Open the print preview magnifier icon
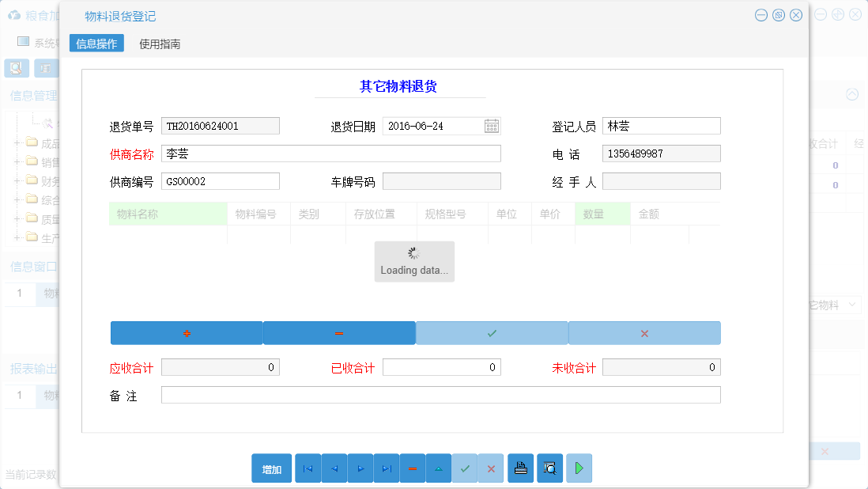The height and width of the screenshot is (489, 868). click(x=549, y=468)
